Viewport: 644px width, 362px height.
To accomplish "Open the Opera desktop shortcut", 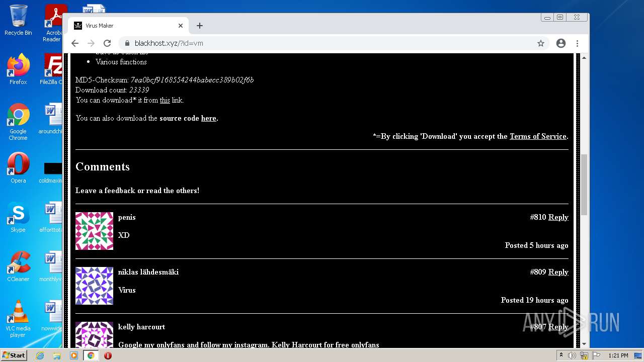I will (x=18, y=168).
